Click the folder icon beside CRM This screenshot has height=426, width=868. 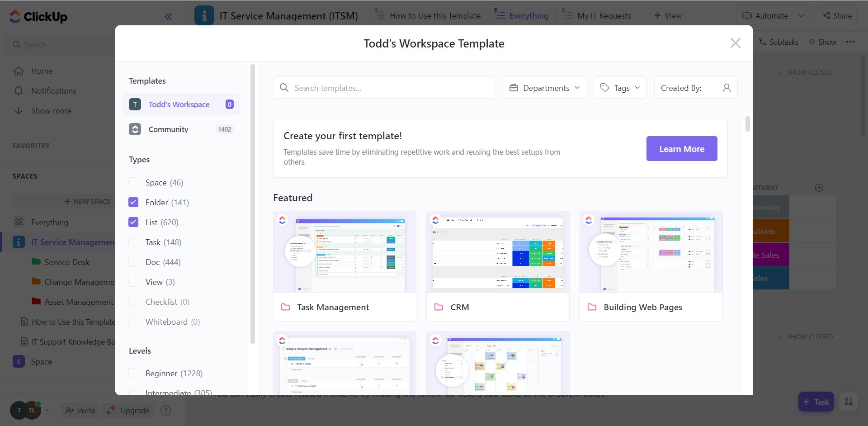coord(439,307)
